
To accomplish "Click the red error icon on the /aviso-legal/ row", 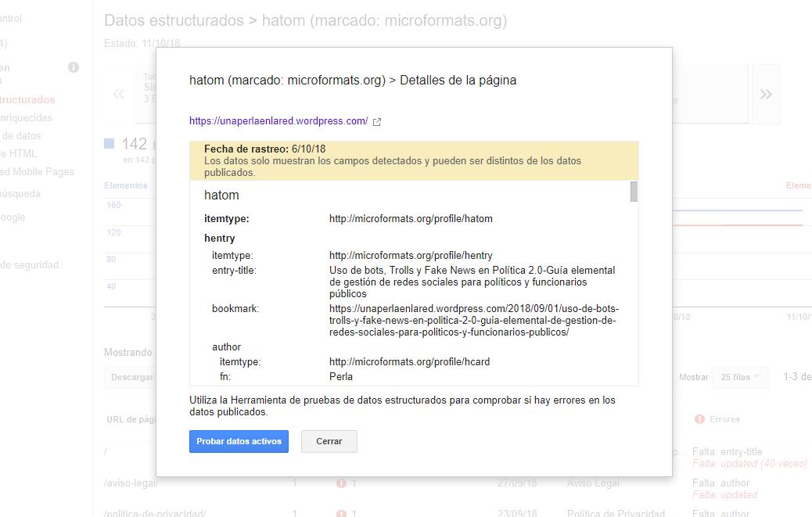I will (342, 483).
